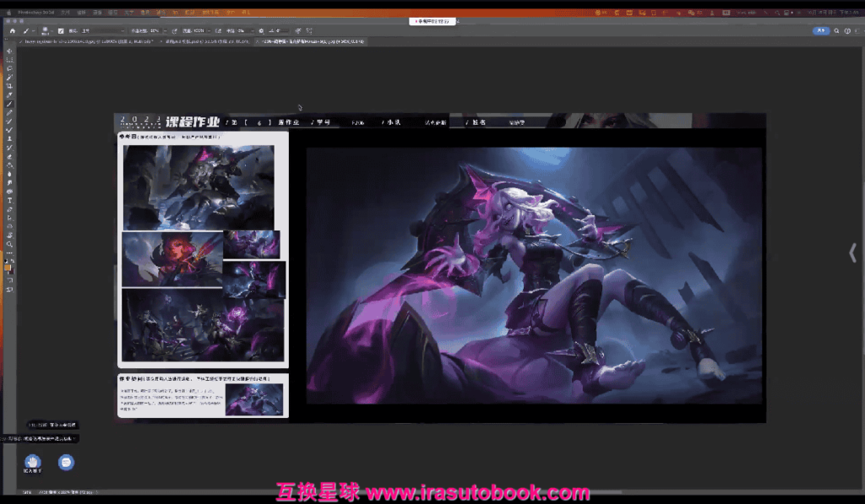Open the Apple menu
865x504 pixels.
tap(8, 12)
